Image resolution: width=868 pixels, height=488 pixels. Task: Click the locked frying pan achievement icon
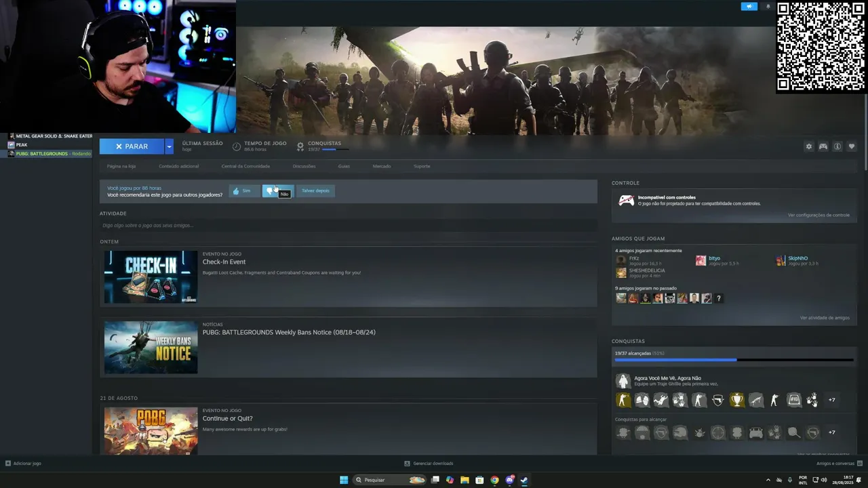[794, 432]
